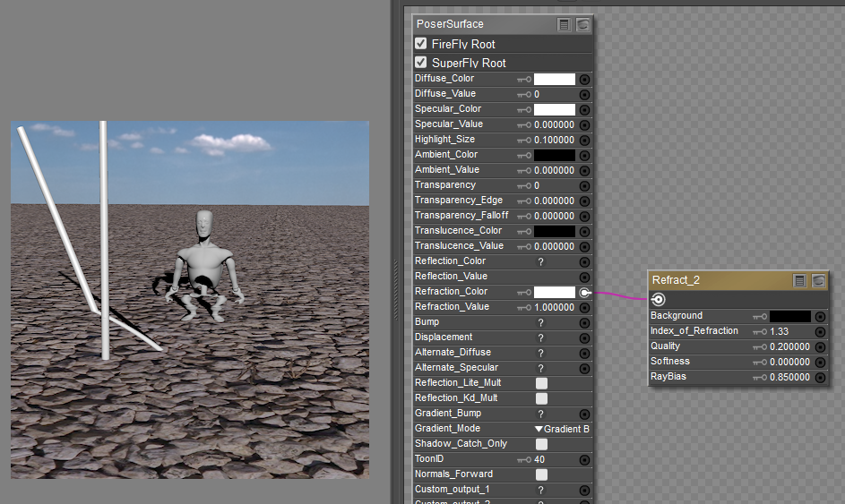
Task: Open the Gradient_Mode dropdown
Action: click(x=562, y=429)
